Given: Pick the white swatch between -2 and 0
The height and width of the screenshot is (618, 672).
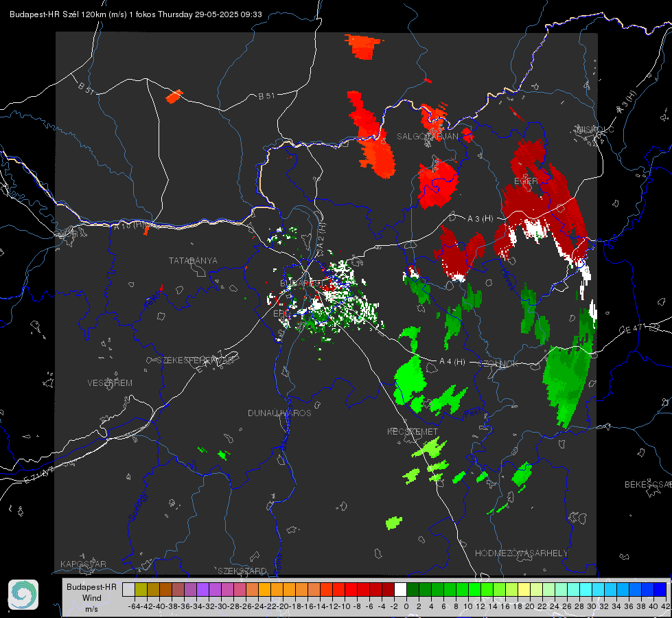Looking at the screenshot, I should [400, 589].
